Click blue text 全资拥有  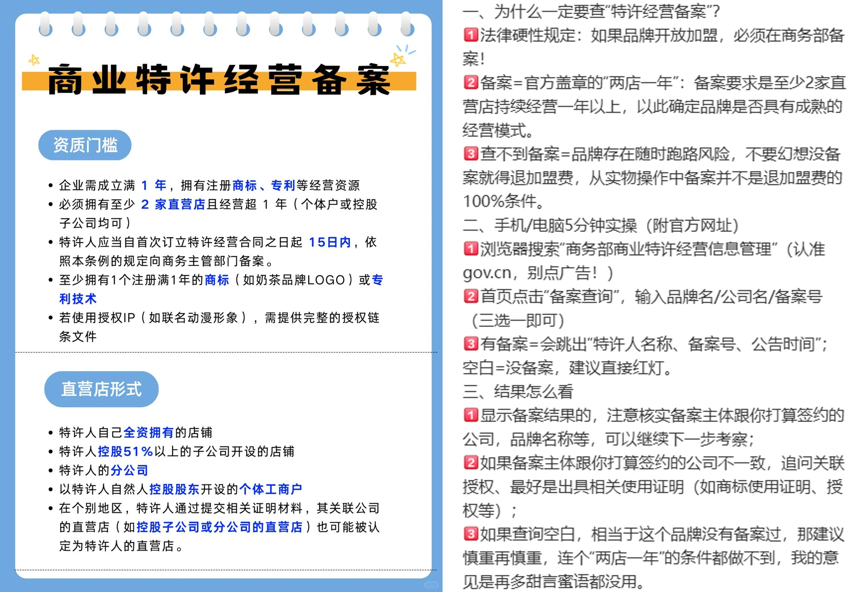[x=148, y=432]
